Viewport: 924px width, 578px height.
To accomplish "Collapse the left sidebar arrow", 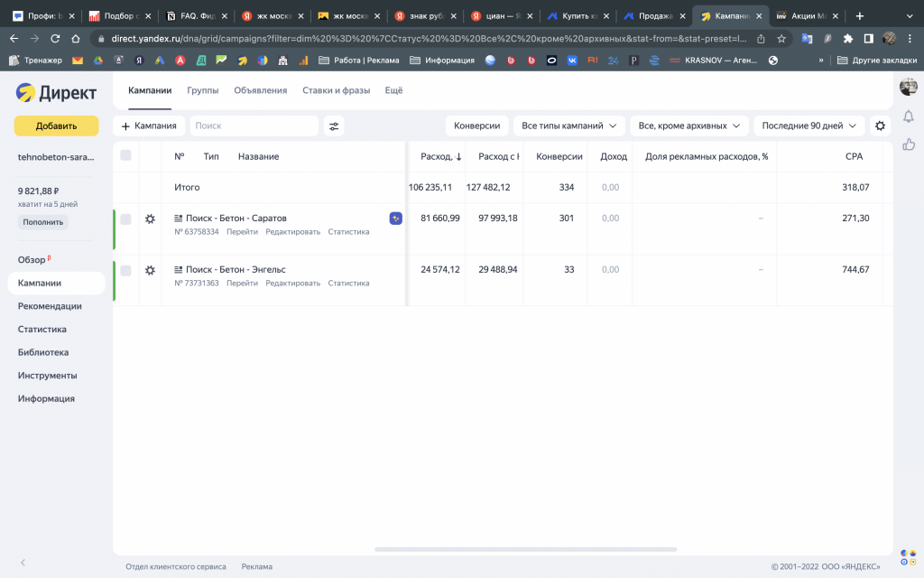I will point(23,563).
